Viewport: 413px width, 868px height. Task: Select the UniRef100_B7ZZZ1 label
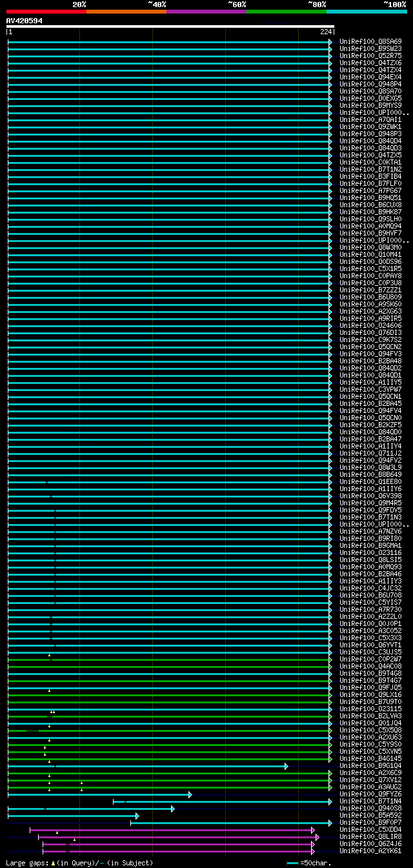coord(370,290)
